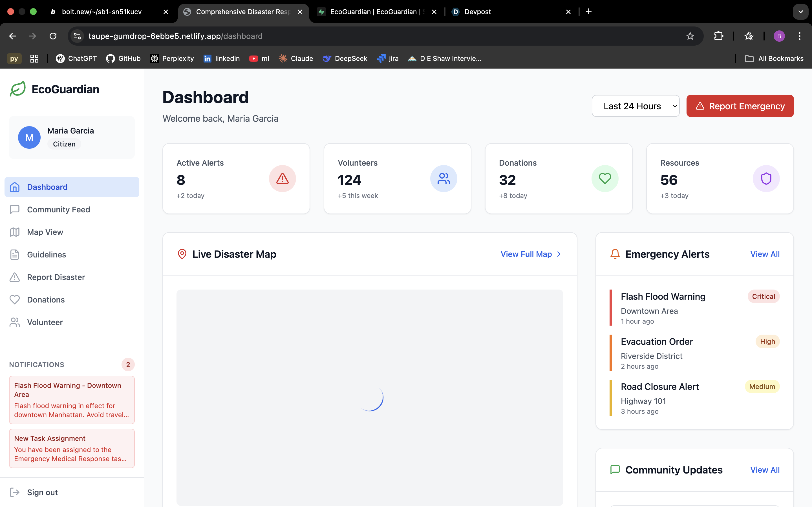The image size is (812, 507).
Task: Open the Chrome three-dot menu
Action: click(x=799, y=36)
